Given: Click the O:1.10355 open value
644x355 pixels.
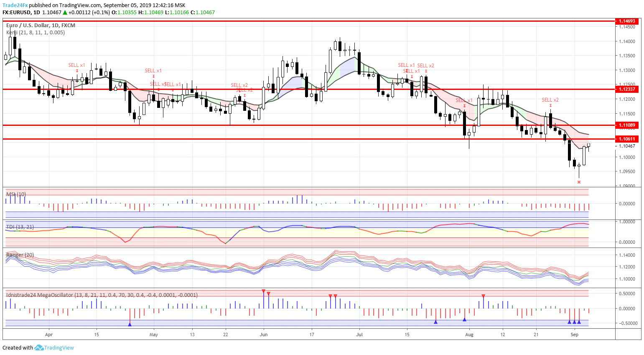Looking at the screenshot, I should (x=124, y=13).
